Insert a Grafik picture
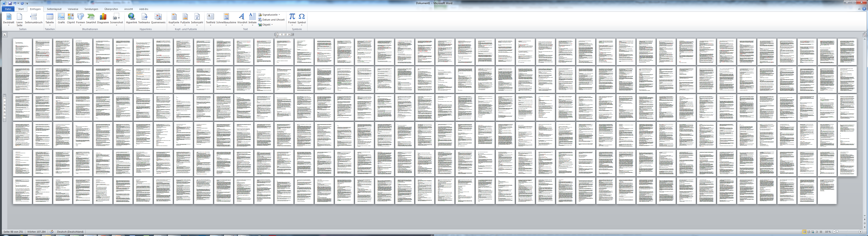Viewport: 868px width, 236px height. [x=61, y=18]
